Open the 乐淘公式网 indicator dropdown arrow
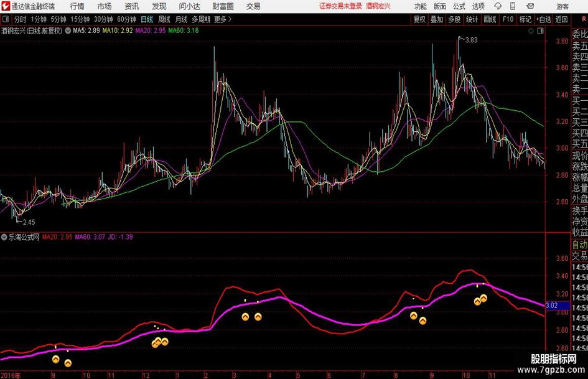 pyautogui.click(x=4, y=236)
